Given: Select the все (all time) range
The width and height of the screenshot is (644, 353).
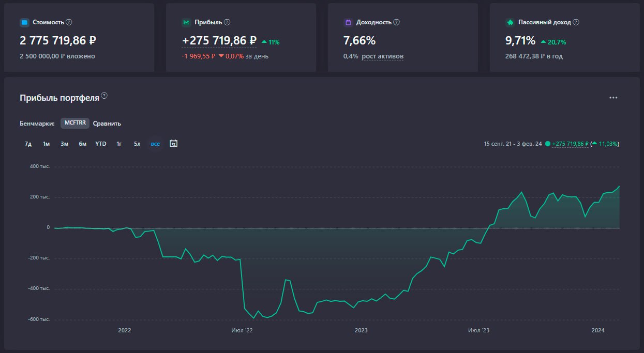Looking at the screenshot, I should pos(155,144).
